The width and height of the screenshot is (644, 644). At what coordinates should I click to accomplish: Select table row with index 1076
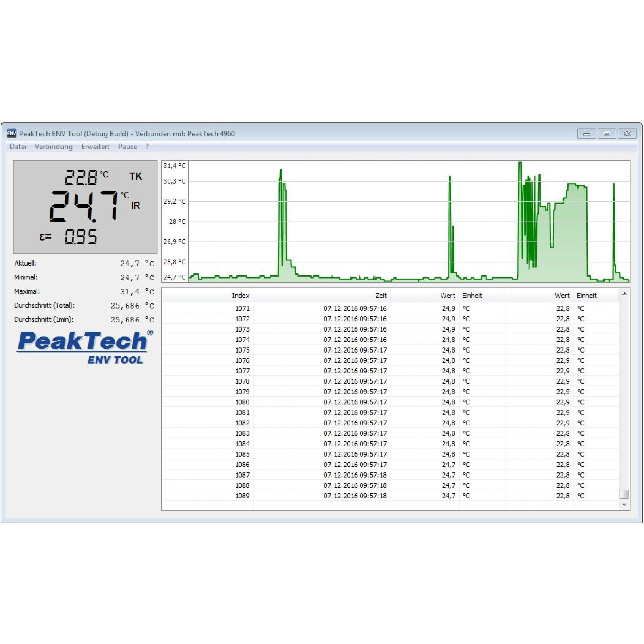tap(391, 360)
